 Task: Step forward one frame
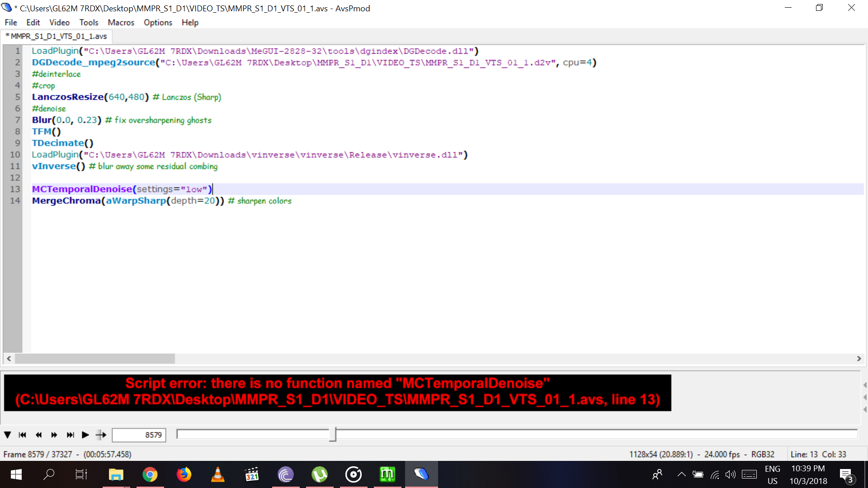[54, 435]
